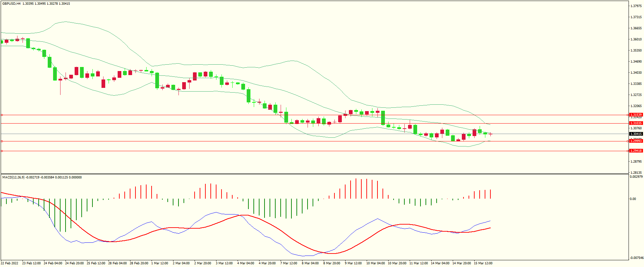Screen dimensions: 644x267
Task: Click the 23 Feb 12:00 time label
Action: 31,263
